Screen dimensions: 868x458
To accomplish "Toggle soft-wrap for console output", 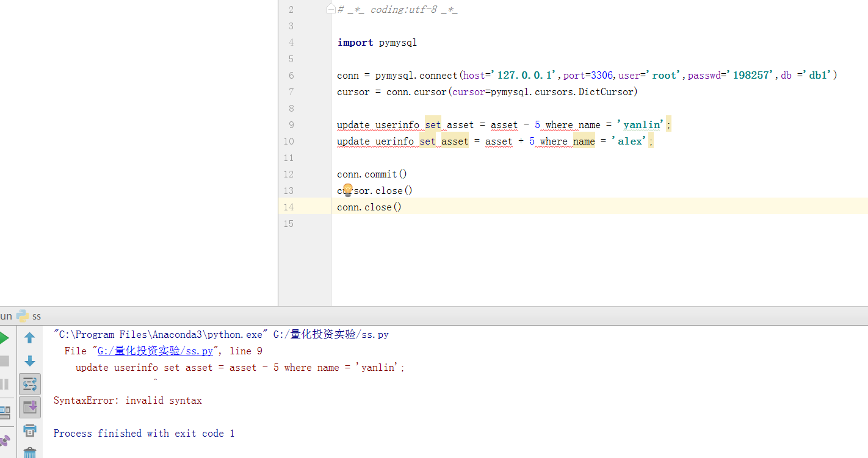I will (30, 384).
